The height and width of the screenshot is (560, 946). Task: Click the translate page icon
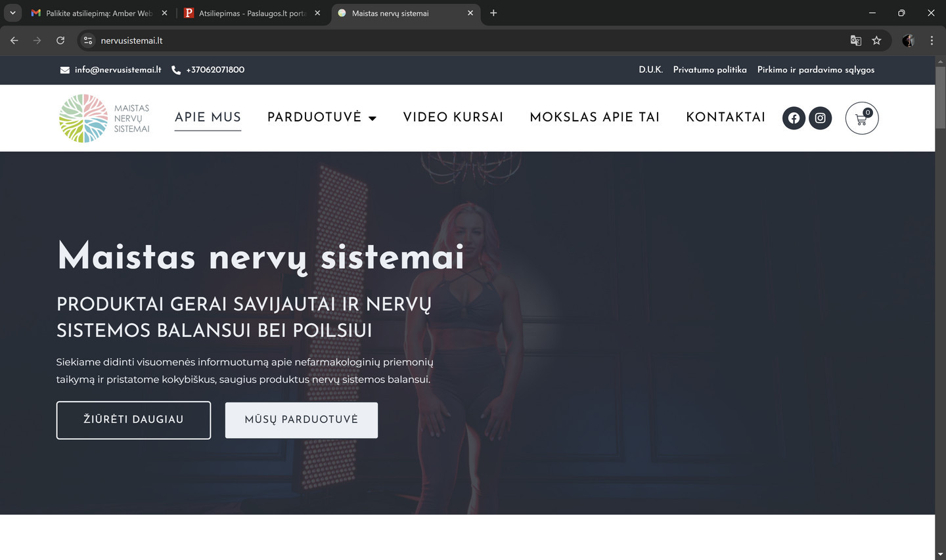(855, 41)
